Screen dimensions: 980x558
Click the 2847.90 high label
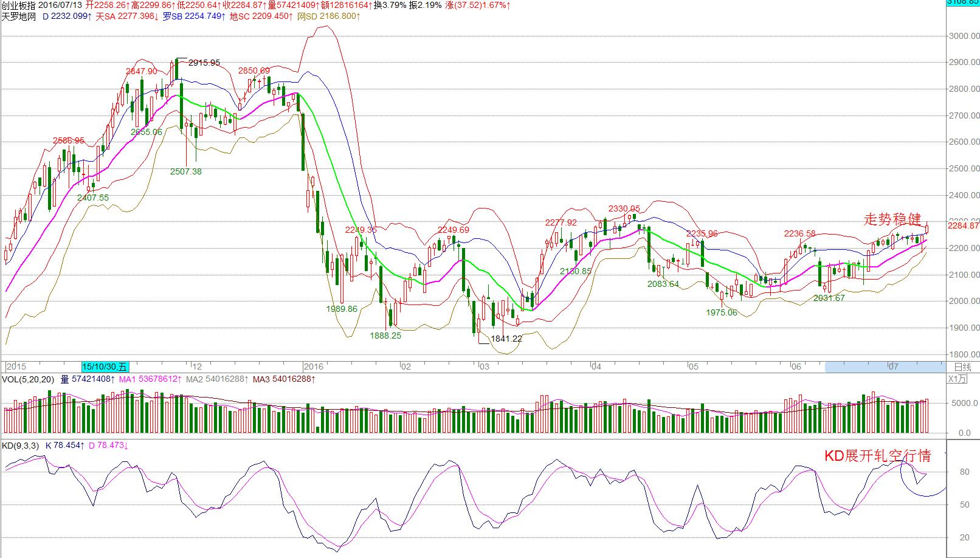[x=142, y=71]
